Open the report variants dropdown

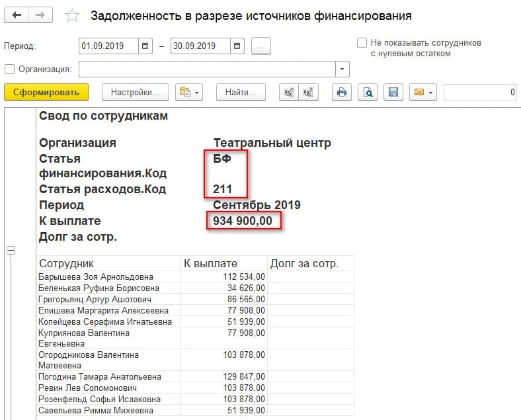pos(188,93)
